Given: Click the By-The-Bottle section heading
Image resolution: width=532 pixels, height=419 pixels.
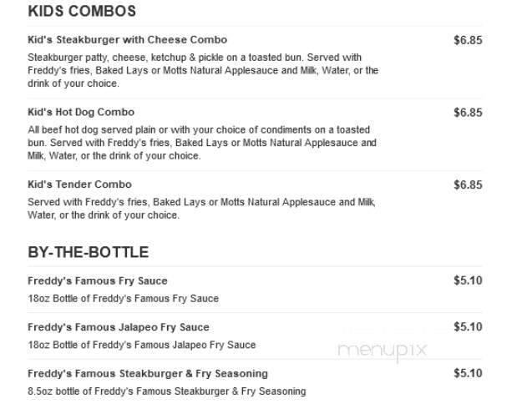Looking at the screenshot, I should 89,252.
